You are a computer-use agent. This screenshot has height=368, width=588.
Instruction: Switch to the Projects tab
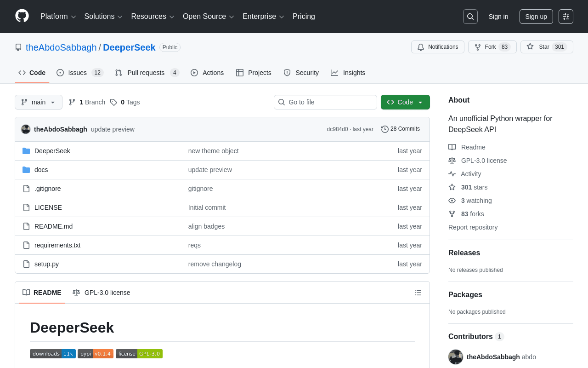254,73
